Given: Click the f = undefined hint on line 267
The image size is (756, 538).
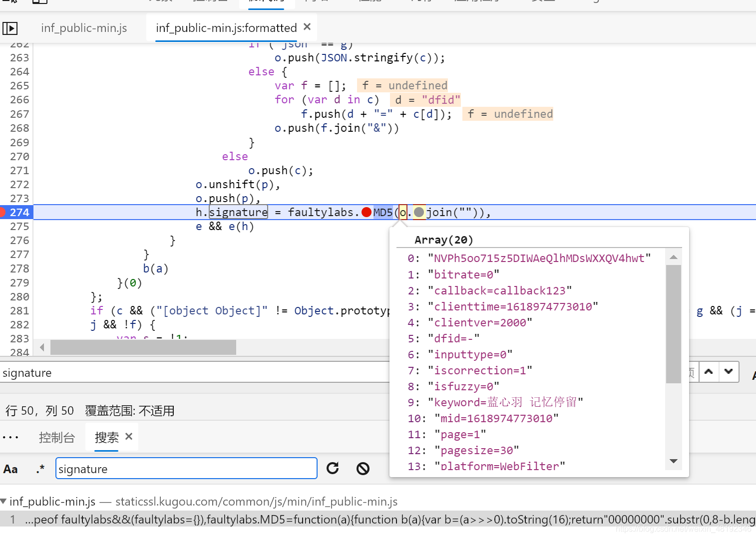Looking at the screenshot, I should (508, 114).
